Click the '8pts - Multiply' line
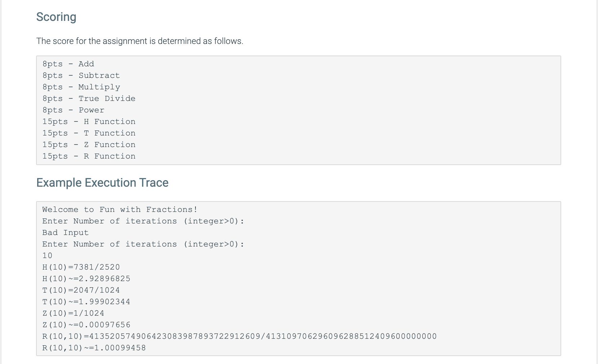Viewport: 598px width, 364px height. point(81,87)
